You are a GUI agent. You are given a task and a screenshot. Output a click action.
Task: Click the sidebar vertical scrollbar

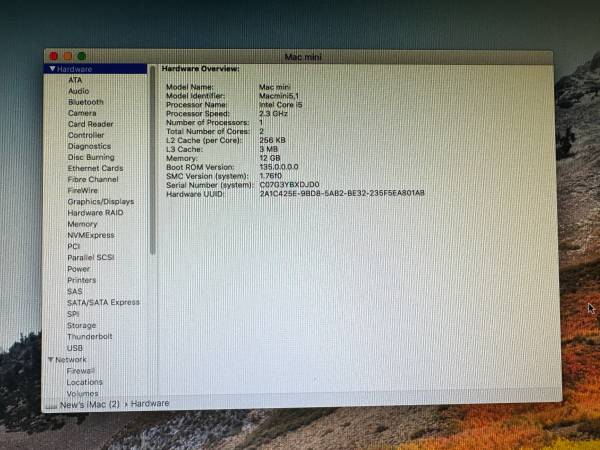click(x=152, y=160)
